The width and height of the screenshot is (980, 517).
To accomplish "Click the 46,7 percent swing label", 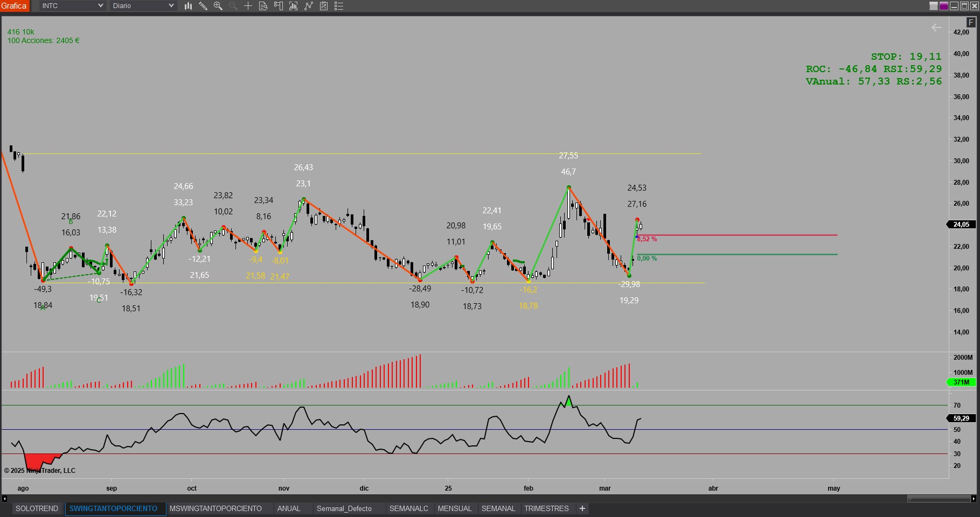I will [x=568, y=172].
